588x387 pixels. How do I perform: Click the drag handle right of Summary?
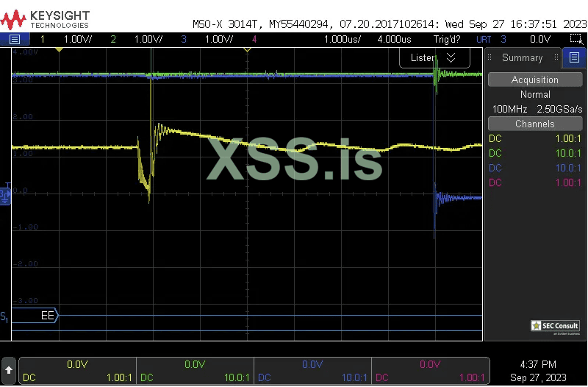[556, 57]
